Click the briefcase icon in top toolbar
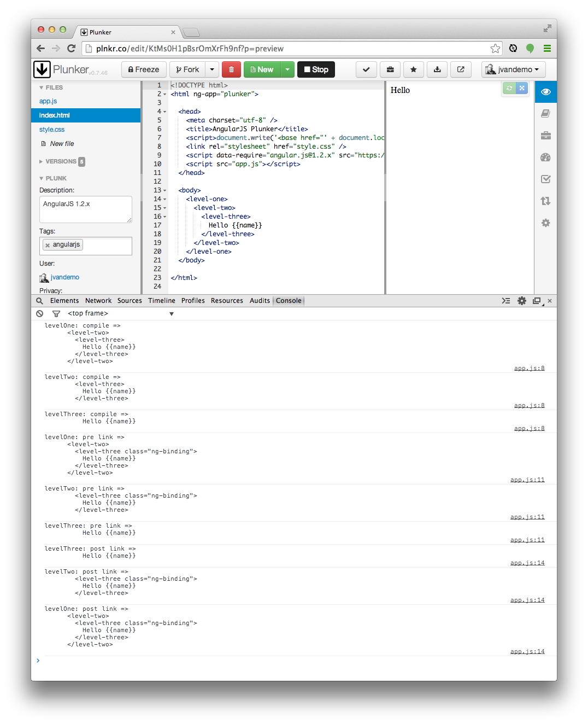Image resolution: width=588 pixels, height=724 pixels. (x=390, y=69)
